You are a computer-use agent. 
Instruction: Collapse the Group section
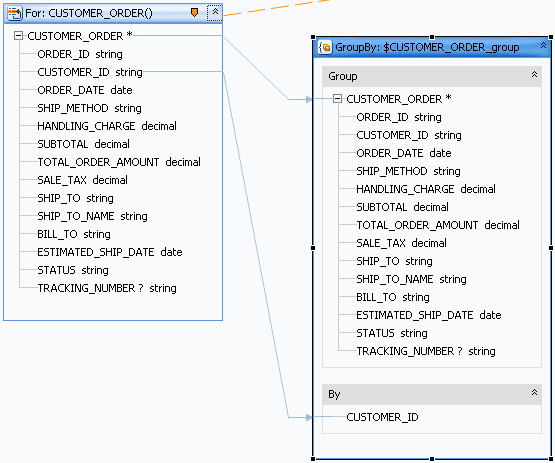click(534, 74)
